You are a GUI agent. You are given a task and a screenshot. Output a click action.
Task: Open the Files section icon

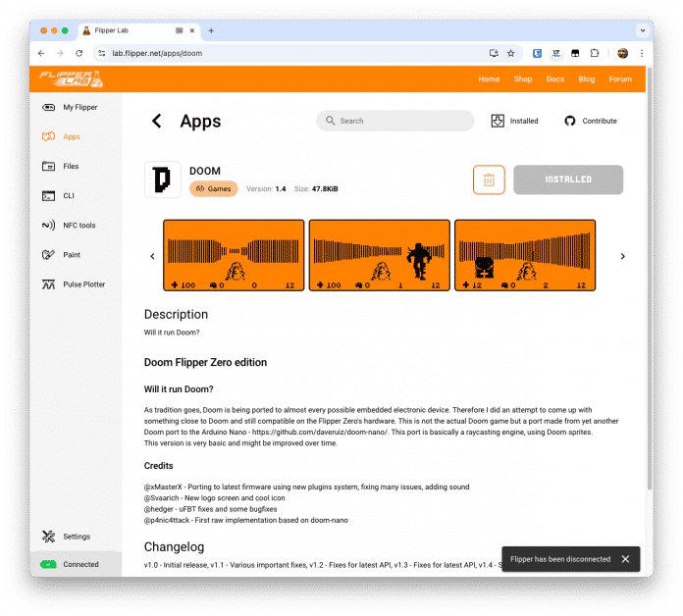pos(48,167)
